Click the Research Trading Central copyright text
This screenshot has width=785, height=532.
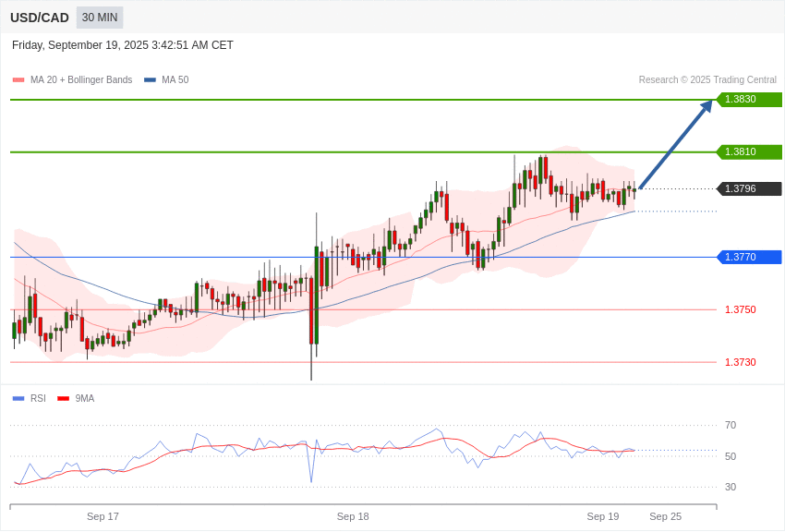pos(707,80)
